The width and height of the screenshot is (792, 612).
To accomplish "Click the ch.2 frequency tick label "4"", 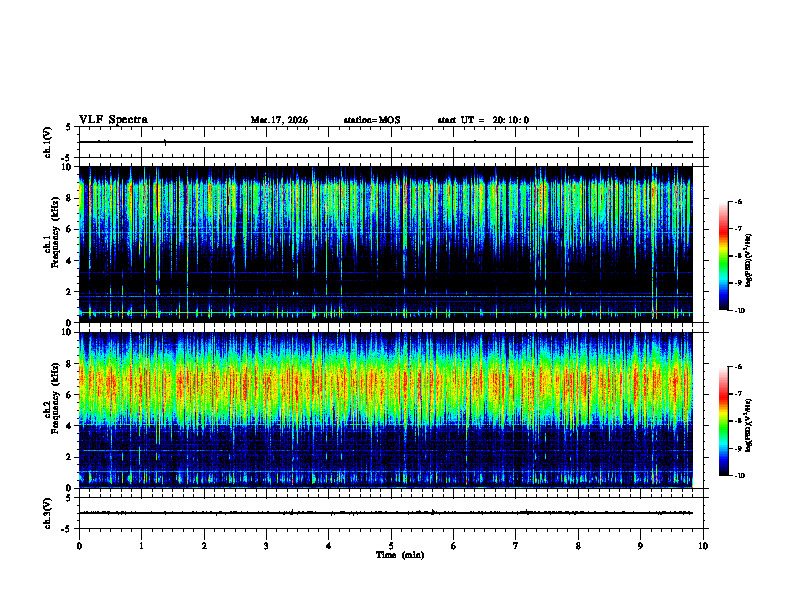I will pyautogui.click(x=69, y=426).
